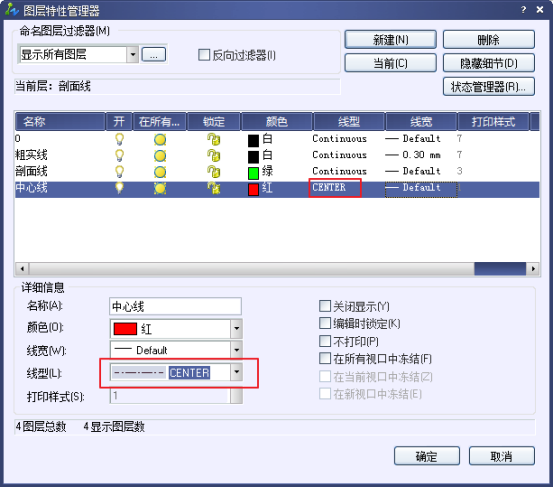
Task: Click the freeze sun icon for 中心线
Action: tap(160, 188)
